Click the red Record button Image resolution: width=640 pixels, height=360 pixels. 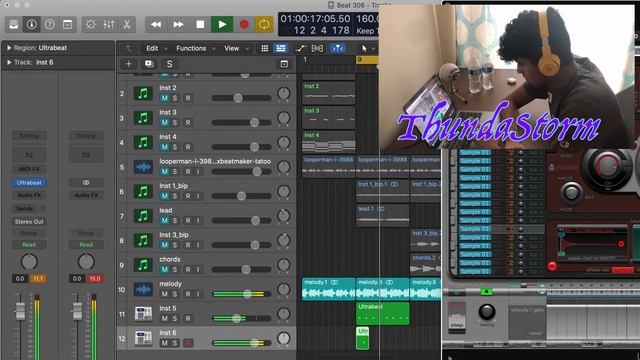(244, 24)
